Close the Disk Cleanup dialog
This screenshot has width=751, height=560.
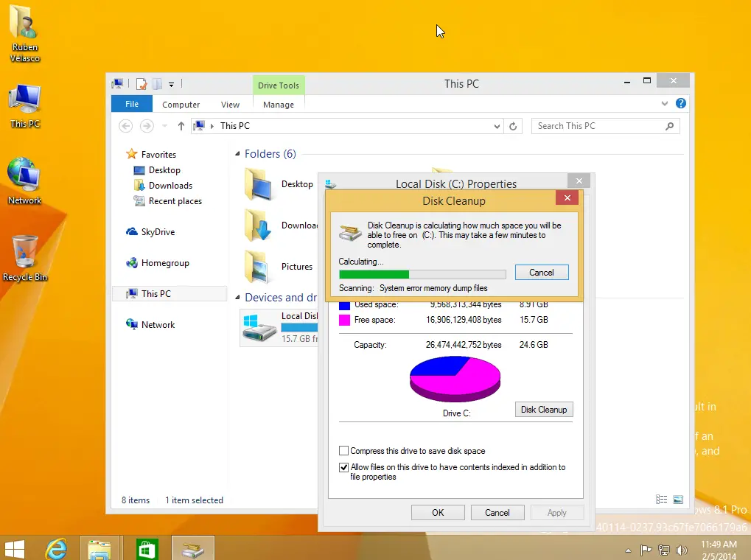coord(567,198)
